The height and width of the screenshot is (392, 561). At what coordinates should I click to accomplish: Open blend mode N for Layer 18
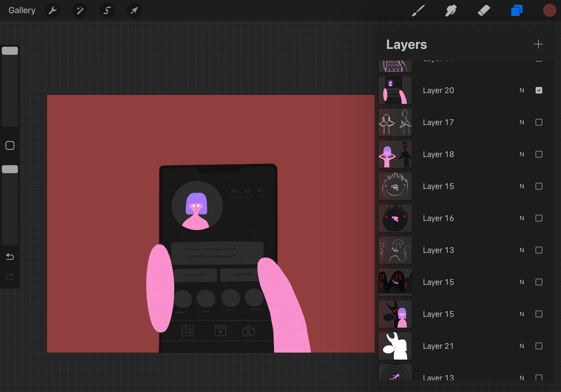pos(522,154)
